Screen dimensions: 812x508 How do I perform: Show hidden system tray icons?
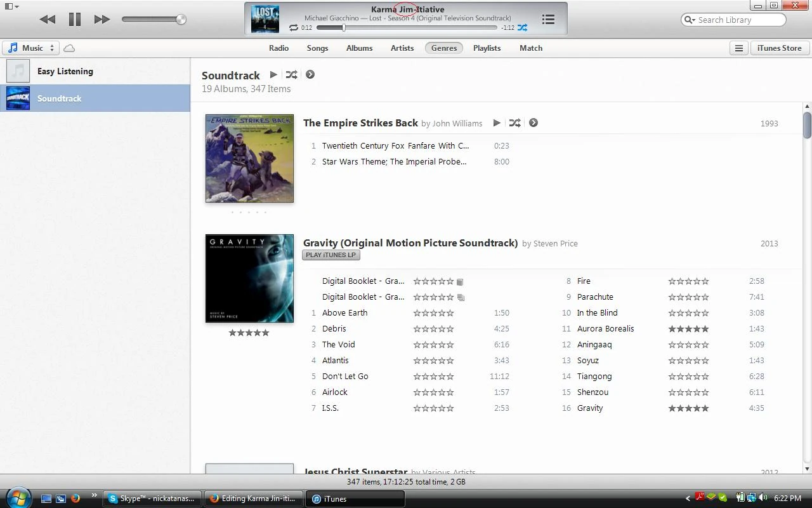pyautogui.click(x=688, y=498)
